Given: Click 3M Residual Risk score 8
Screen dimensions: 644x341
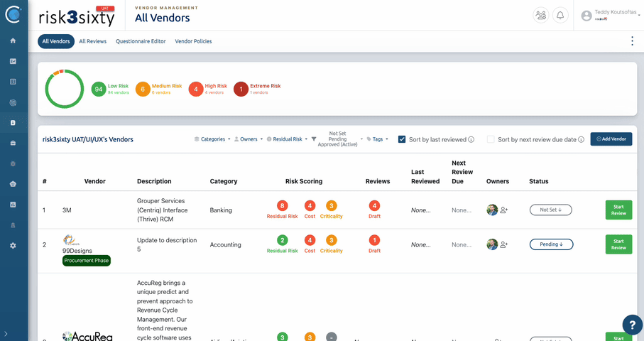Looking at the screenshot, I should pyautogui.click(x=282, y=206).
